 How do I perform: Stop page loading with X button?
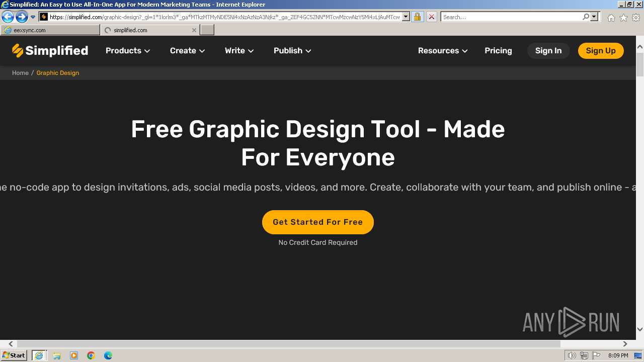(431, 17)
